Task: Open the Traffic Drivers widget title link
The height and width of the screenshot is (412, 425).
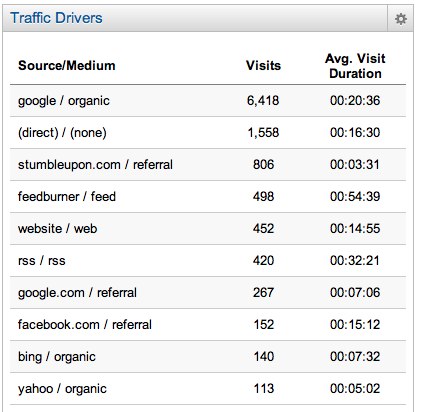Action: (x=56, y=18)
